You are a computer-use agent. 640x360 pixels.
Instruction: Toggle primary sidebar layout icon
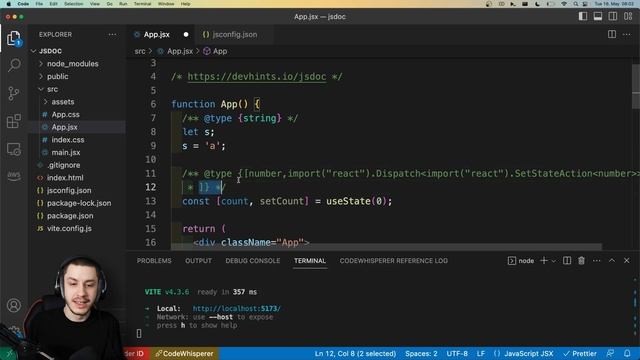tap(583, 16)
